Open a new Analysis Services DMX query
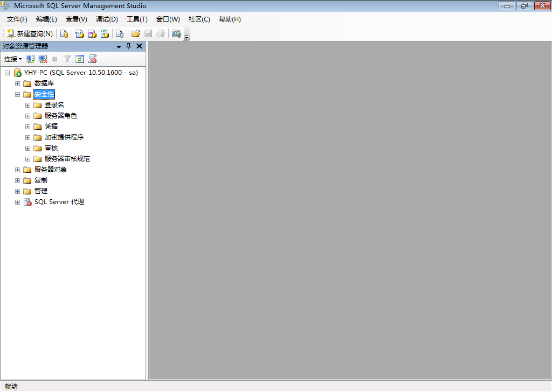The height and width of the screenshot is (392, 552). coord(92,33)
